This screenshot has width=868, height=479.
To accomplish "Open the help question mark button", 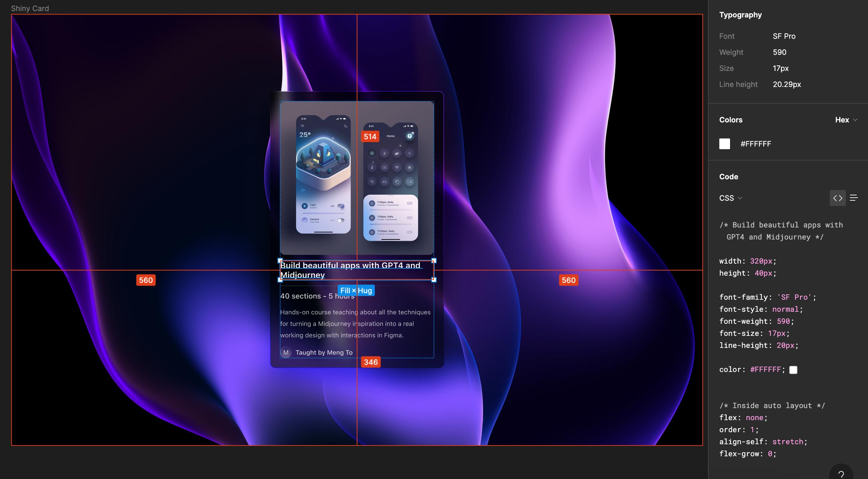I will [x=841, y=474].
